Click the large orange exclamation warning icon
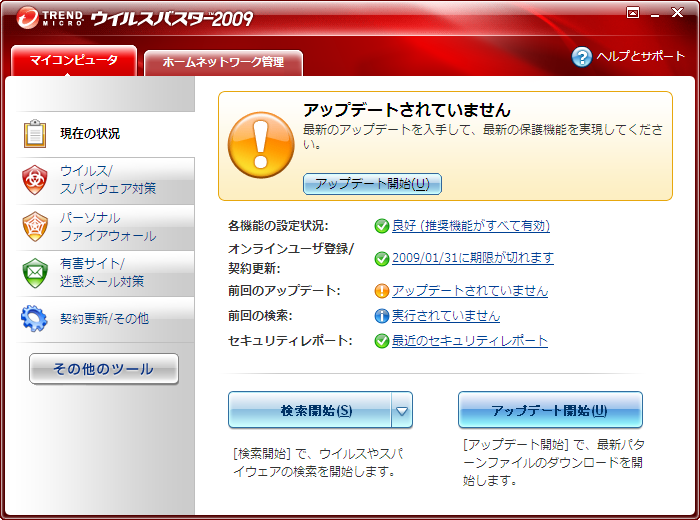The image size is (700, 520). [261, 145]
